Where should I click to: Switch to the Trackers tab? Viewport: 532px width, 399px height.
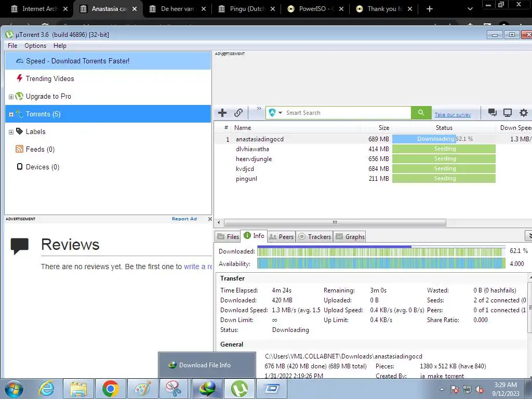click(314, 236)
